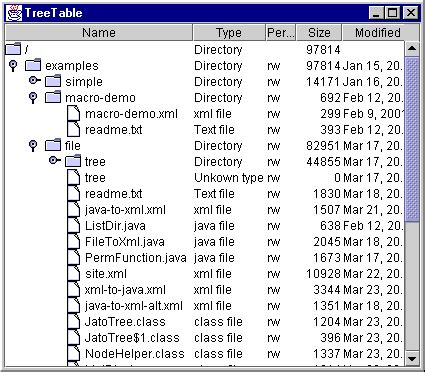Screen dimensions: 425x372
Task: Collapse the file folder node
Action: pyautogui.click(x=33, y=145)
